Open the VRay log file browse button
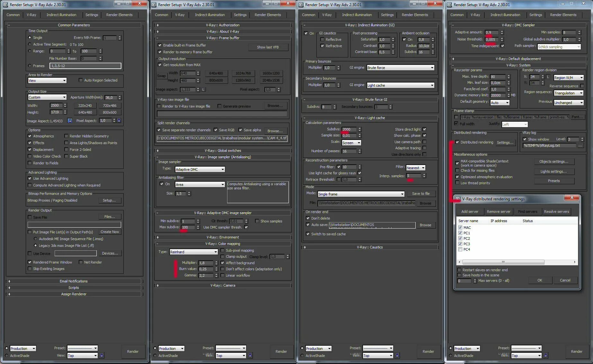593x364 pixels. point(580,146)
